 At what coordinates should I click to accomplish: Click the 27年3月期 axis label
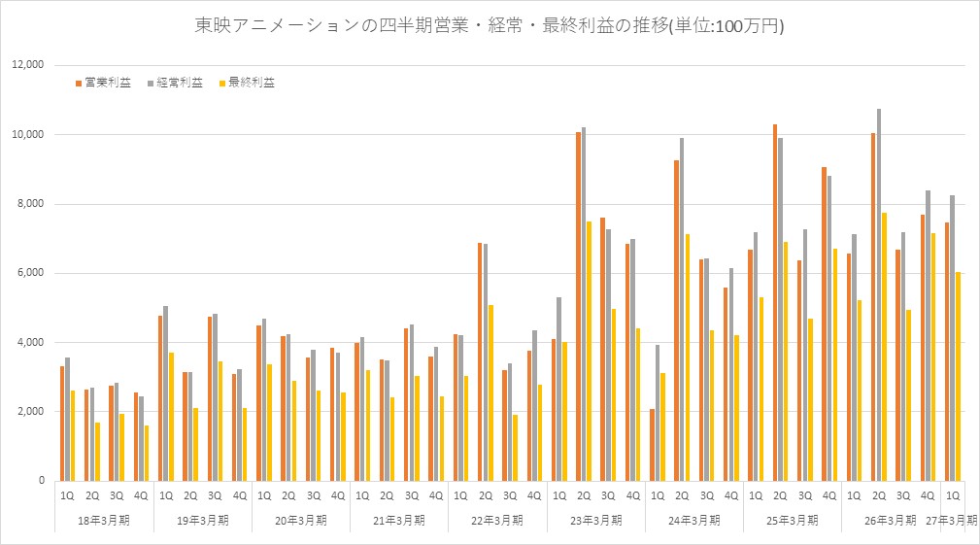tap(952, 520)
